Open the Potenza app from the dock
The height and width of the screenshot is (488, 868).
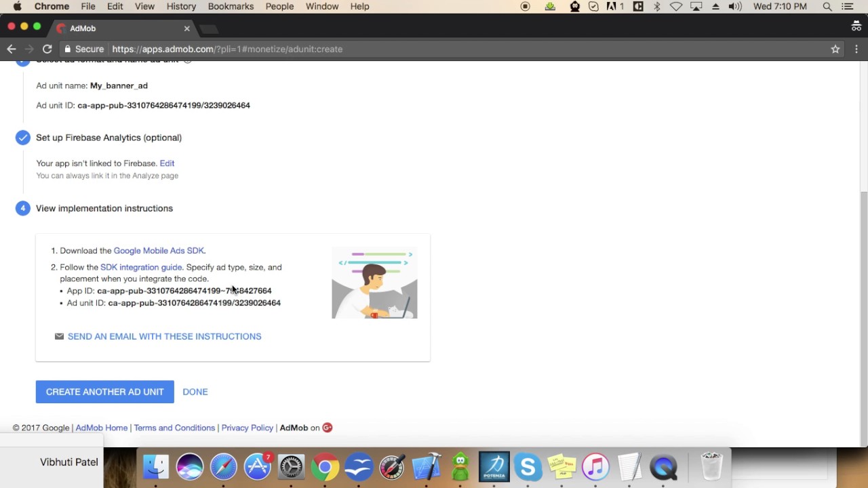tap(494, 466)
